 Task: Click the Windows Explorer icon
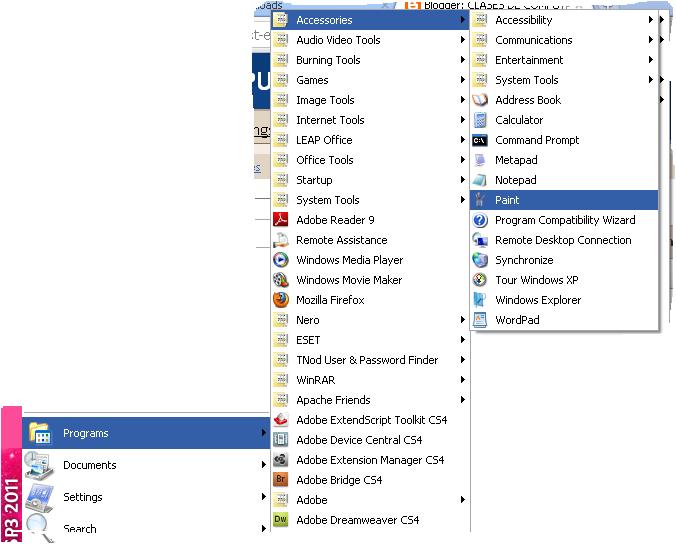(x=479, y=300)
